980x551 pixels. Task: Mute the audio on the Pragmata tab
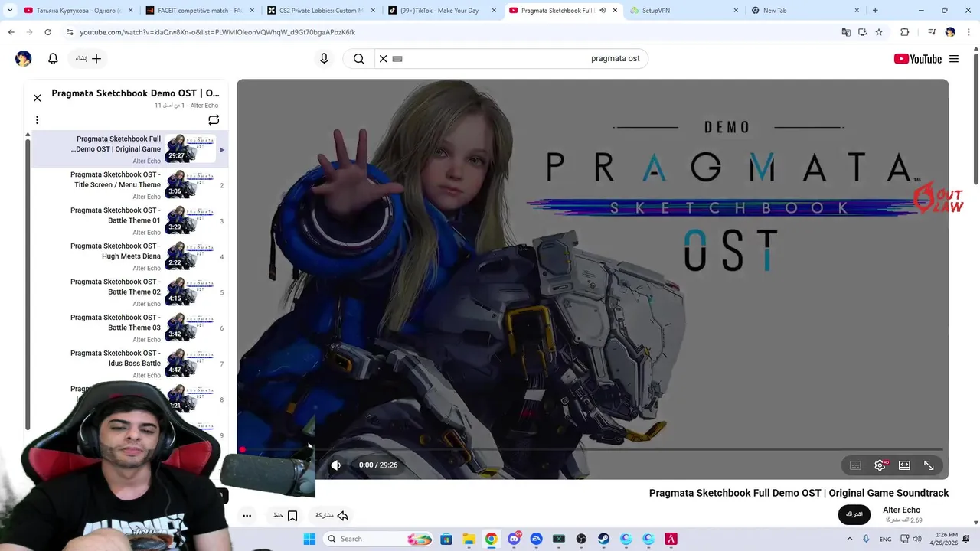pyautogui.click(x=603, y=11)
